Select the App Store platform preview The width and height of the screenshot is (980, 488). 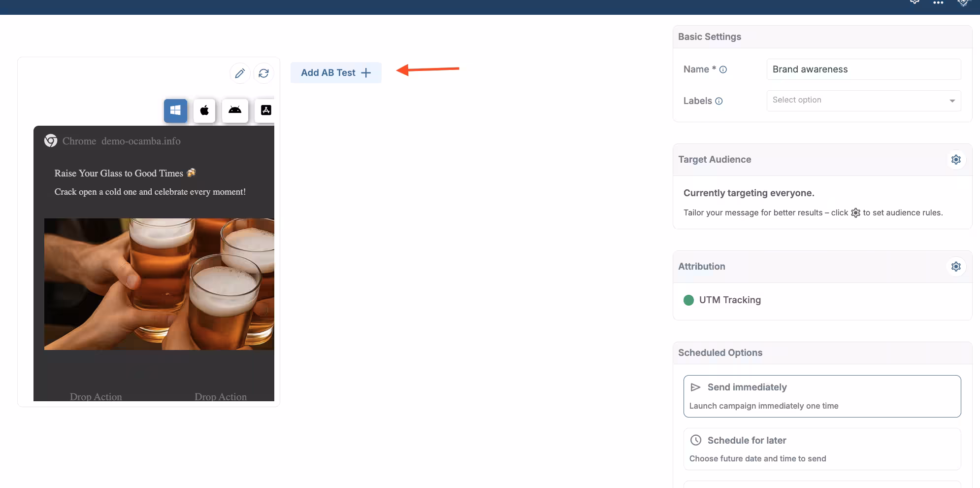tap(265, 110)
